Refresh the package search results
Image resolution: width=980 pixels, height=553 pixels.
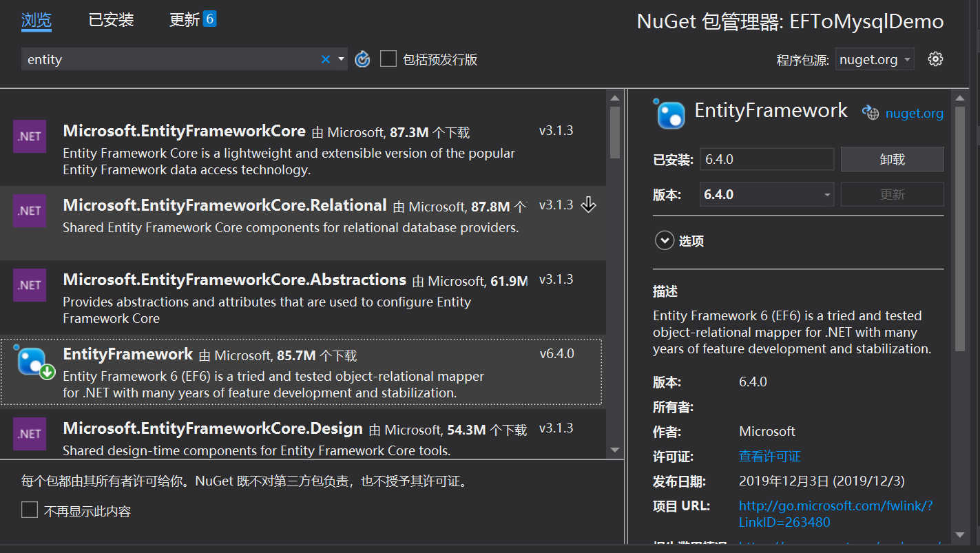[363, 59]
